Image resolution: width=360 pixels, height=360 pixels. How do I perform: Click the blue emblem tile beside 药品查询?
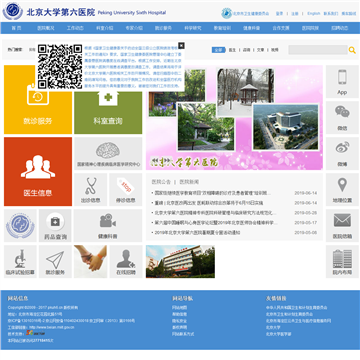click(x=20, y=226)
